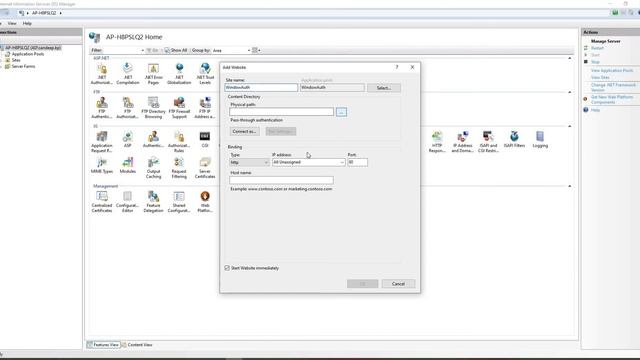Switch to Content View tab
Image resolution: width=640 pixels, height=360 pixels.
[137, 345]
